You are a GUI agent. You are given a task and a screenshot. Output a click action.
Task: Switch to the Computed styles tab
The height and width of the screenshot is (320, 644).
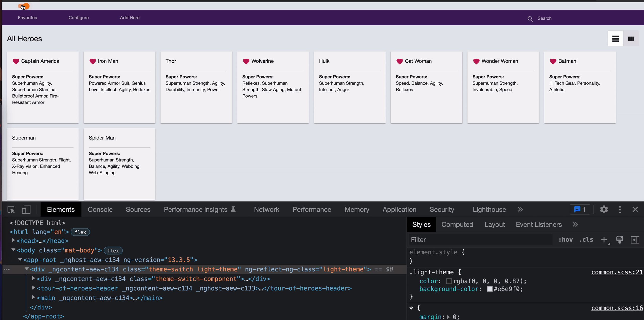tap(457, 224)
